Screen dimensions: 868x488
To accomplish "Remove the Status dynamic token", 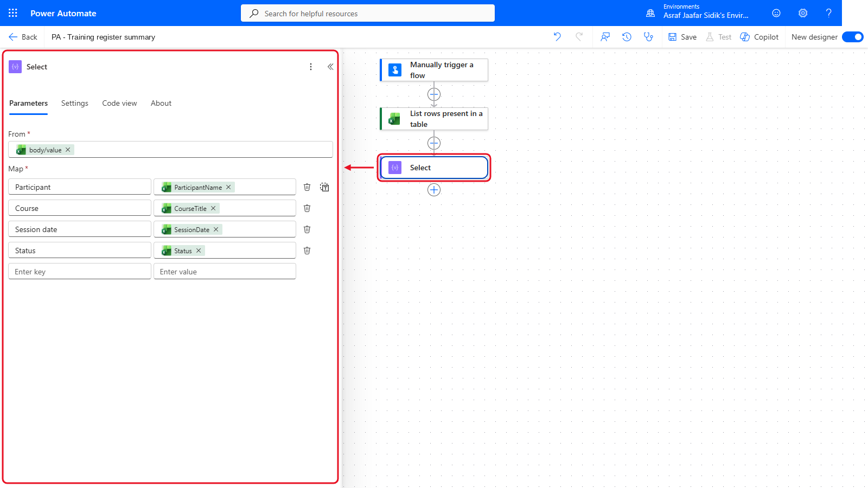I will (199, 251).
